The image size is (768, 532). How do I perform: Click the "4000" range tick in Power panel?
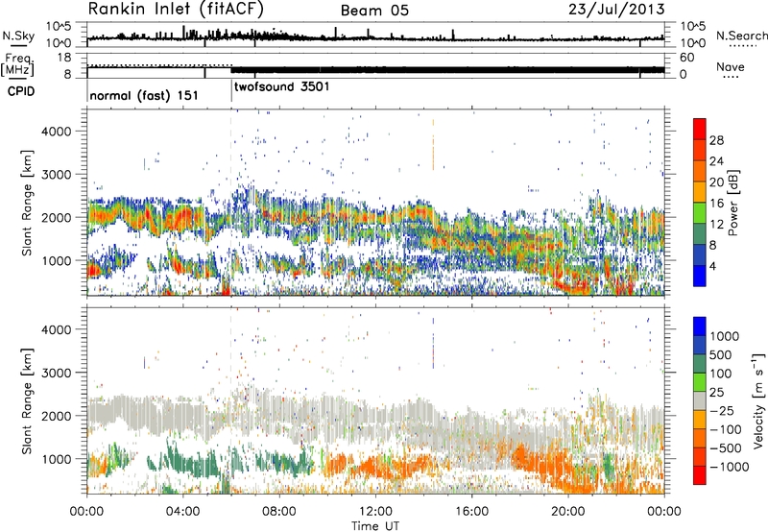coord(56,132)
